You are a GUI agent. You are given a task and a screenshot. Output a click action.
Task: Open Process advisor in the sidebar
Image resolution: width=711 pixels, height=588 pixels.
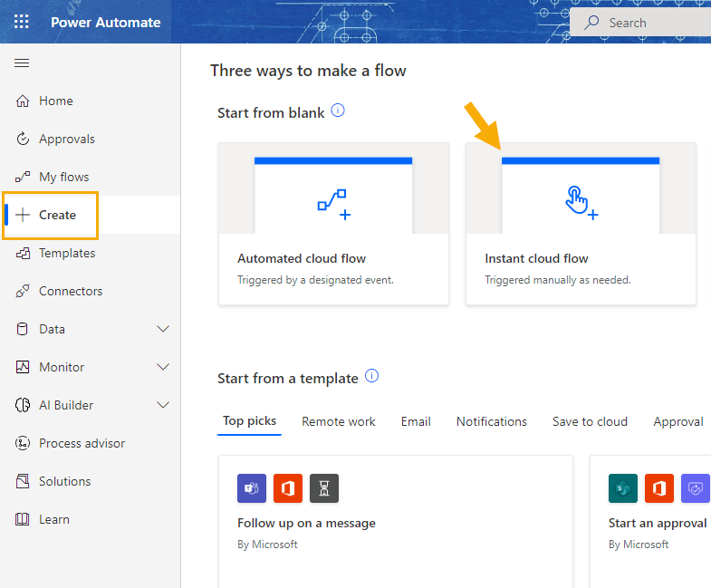[x=91, y=443]
